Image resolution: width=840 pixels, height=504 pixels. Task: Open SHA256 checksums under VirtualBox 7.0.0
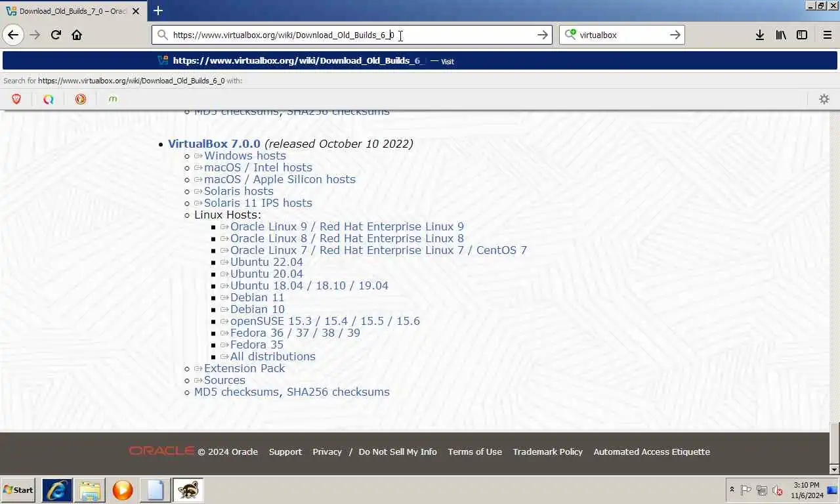click(x=338, y=392)
